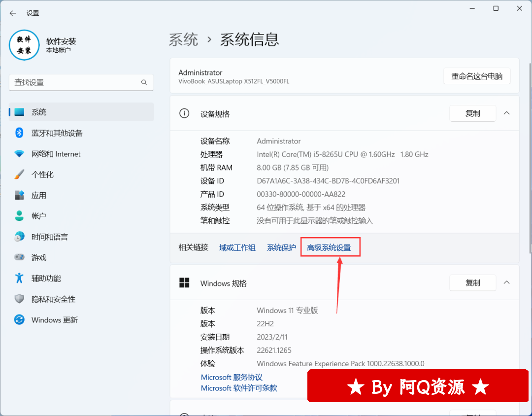The height and width of the screenshot is (416, 532).
Task: Open Microsoft 软件许可条款 link
Action: (x=239, y=388)
